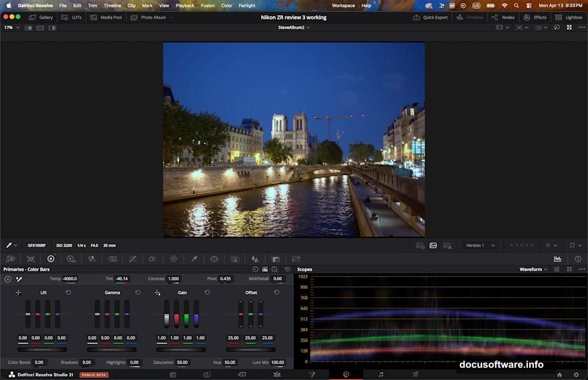Open the Nodes panel
The image size is (588, 380).
[503, 17]
